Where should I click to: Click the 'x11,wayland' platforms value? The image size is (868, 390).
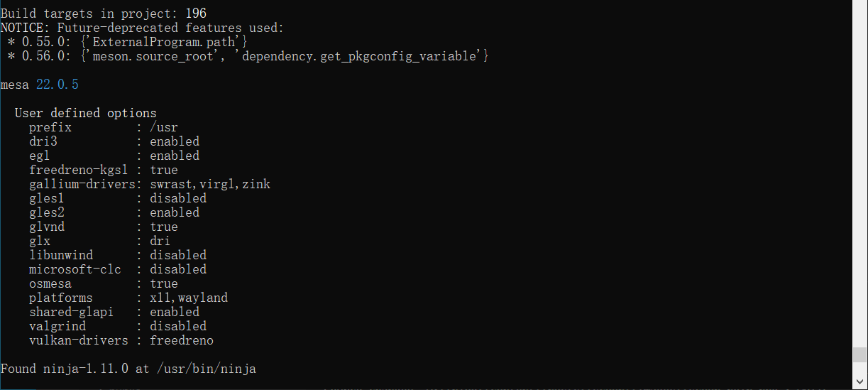coord(189,298)
